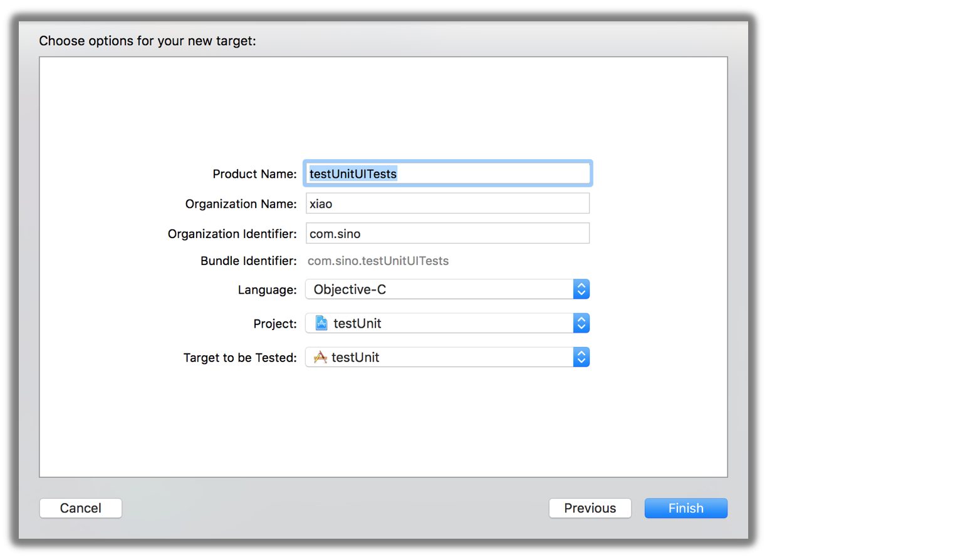Click the testUnit app target icon

pos(320,357)
